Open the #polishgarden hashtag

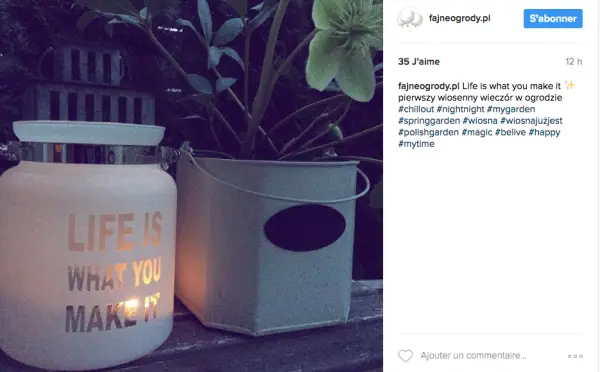[428, 132]
